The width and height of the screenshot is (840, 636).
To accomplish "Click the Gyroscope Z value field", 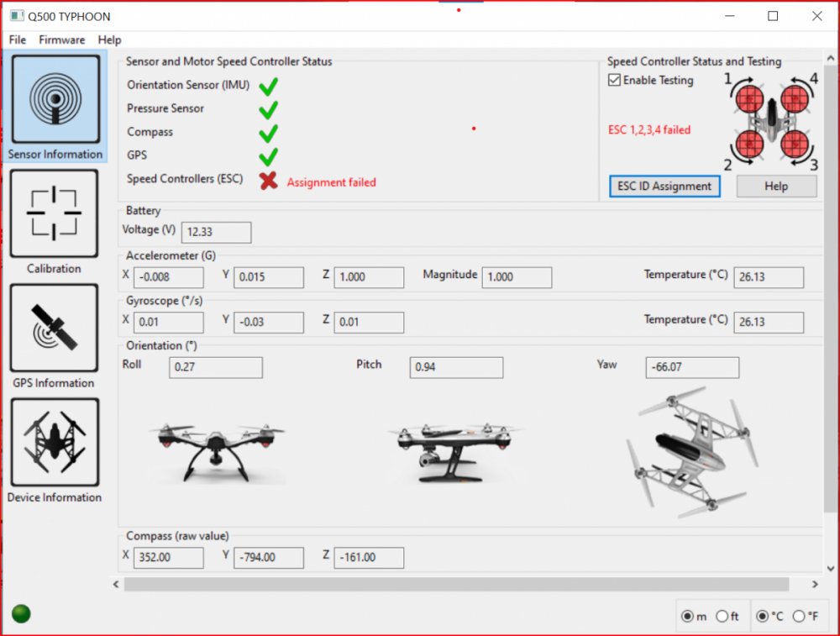I will (x=369, y=322).
